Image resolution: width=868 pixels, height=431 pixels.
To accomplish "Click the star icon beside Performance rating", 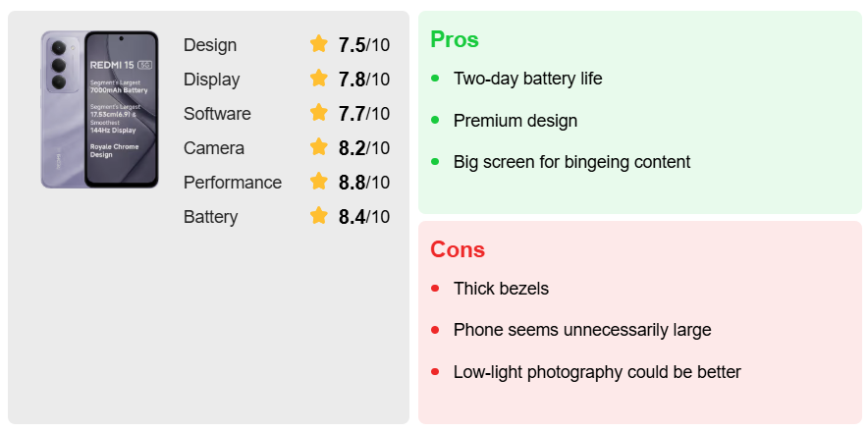I will 319,182.
